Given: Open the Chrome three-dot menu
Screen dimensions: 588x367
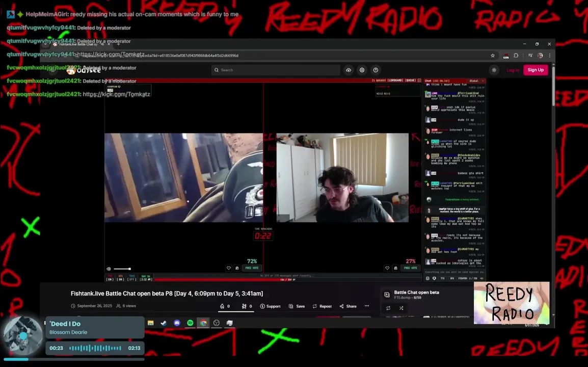Looking at the screenshot, I should click(x=549, y=56).
